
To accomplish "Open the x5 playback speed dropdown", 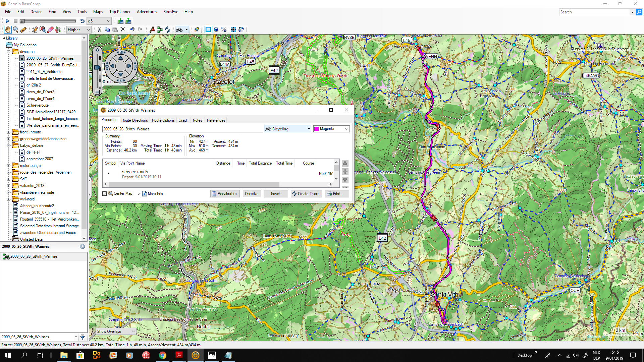I will tap(99, 21).
